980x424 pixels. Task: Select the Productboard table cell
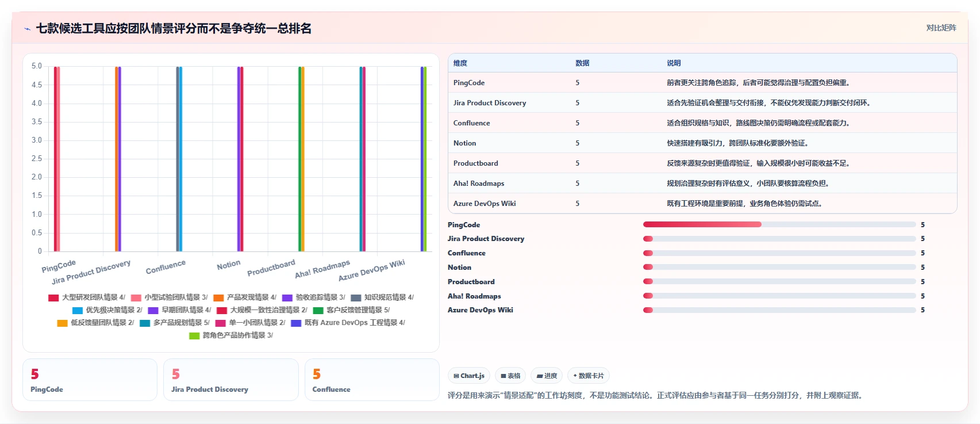(x=476, y=163)
